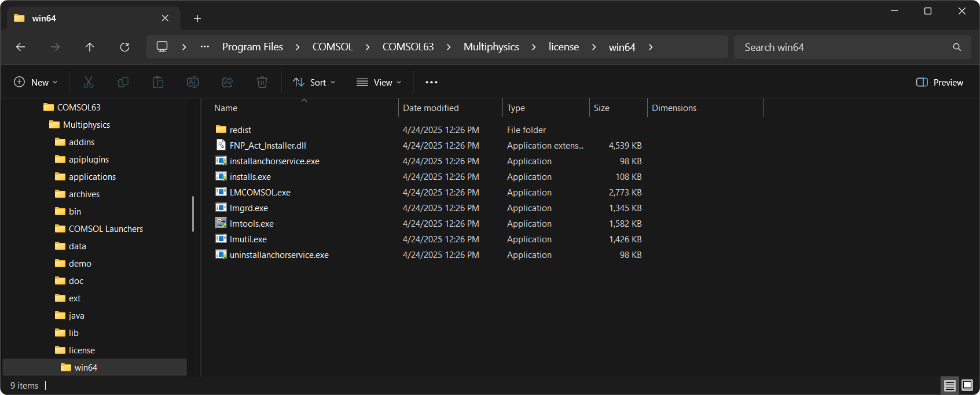
Task: Switch to large thumbnails view icon
Action: click(x=967, y=385)
